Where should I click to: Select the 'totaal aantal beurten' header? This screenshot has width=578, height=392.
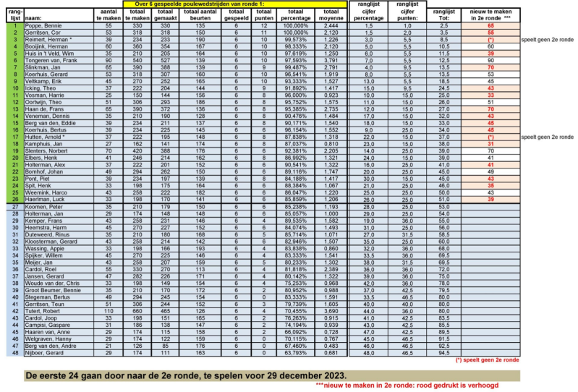tap(200, 15)
